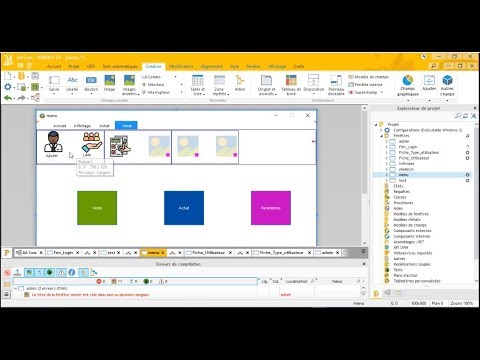Viewport: 480px width, 360px height.
Task: Click the gear settings icon in quick toolbar
Action: coord(8,87)
